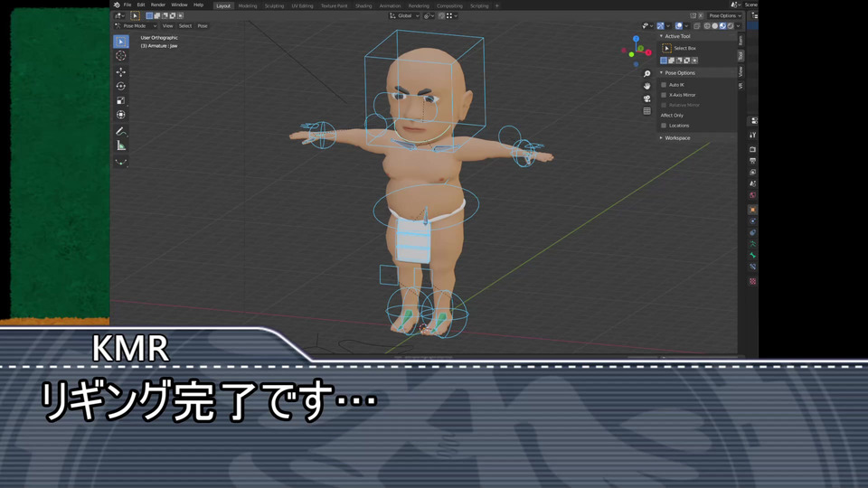
Task: Open the viewport View menu
Action: click(x=167, y=26)
